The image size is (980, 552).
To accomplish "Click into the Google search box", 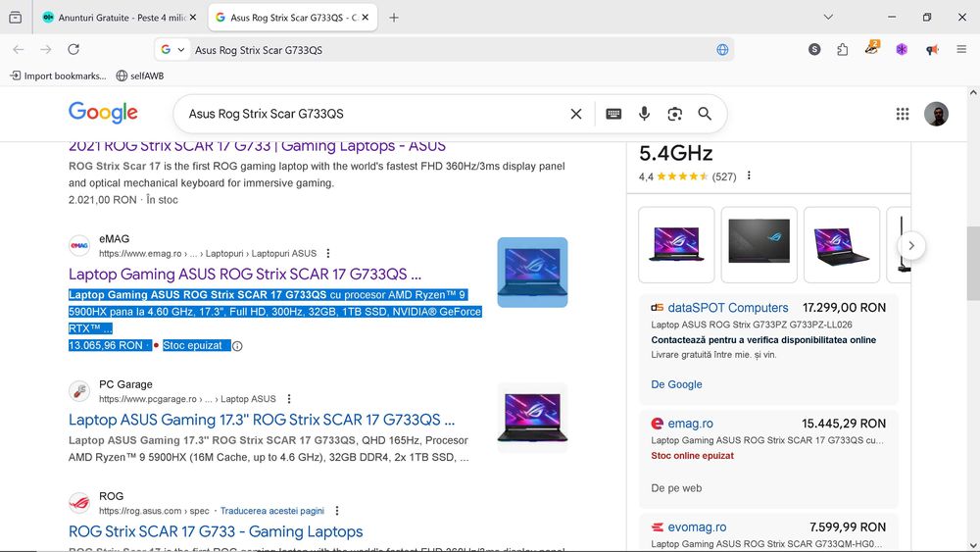I will pos(375,114).
